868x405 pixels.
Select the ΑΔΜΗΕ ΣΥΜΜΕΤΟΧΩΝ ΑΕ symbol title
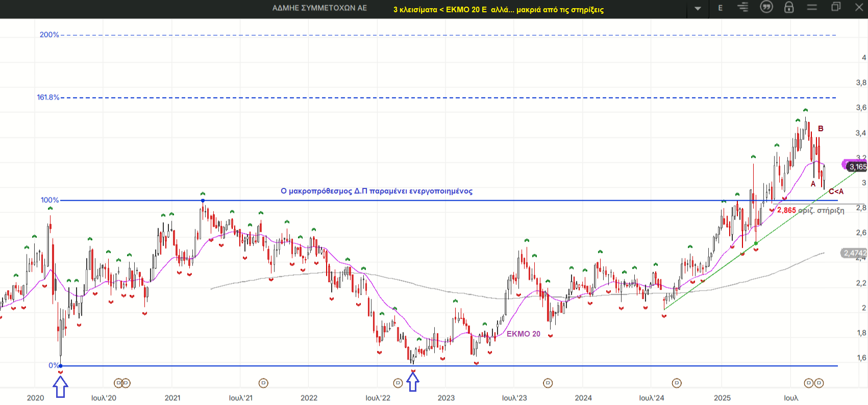coord(319,8)
